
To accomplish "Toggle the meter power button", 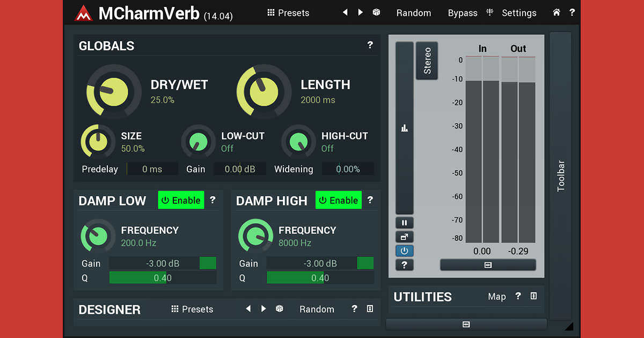I will coord(405,251).
